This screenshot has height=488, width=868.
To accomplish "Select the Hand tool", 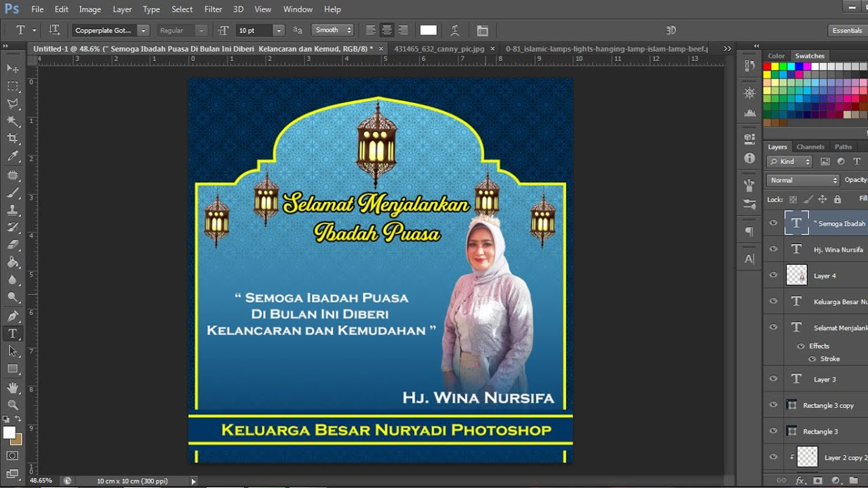I will 12,388.
